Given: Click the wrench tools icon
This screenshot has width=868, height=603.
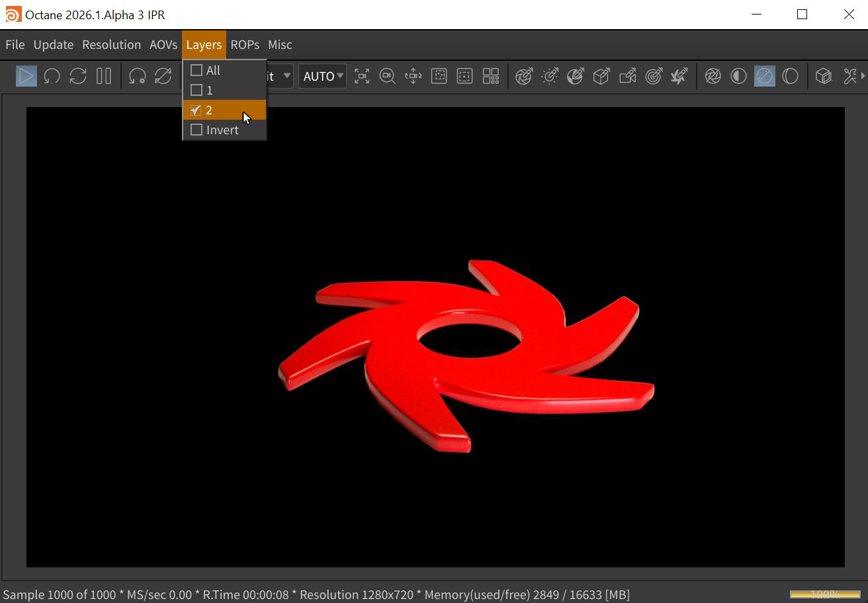Looking at the screenshot, I should click(x=849, y=76).
